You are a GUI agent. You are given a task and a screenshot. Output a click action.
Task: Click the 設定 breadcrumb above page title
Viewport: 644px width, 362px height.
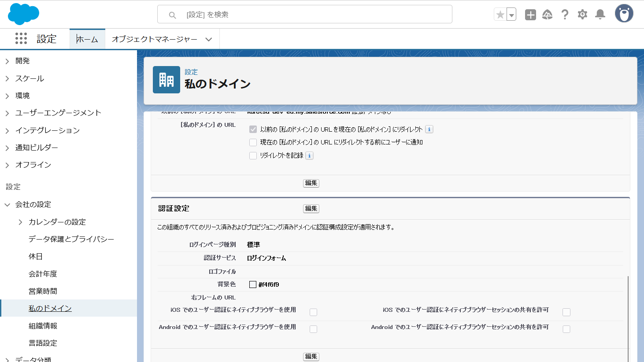(x=191, y=72)
